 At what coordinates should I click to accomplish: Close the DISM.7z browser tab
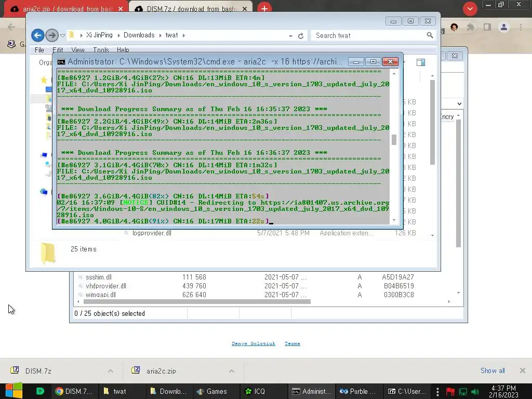tap(245, 9)
